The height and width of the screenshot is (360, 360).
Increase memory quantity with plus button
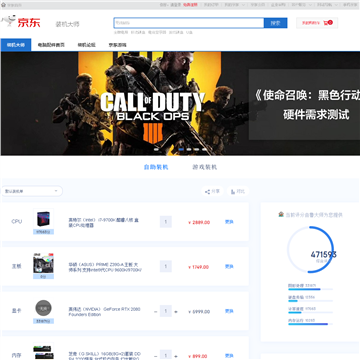[176, 356]
